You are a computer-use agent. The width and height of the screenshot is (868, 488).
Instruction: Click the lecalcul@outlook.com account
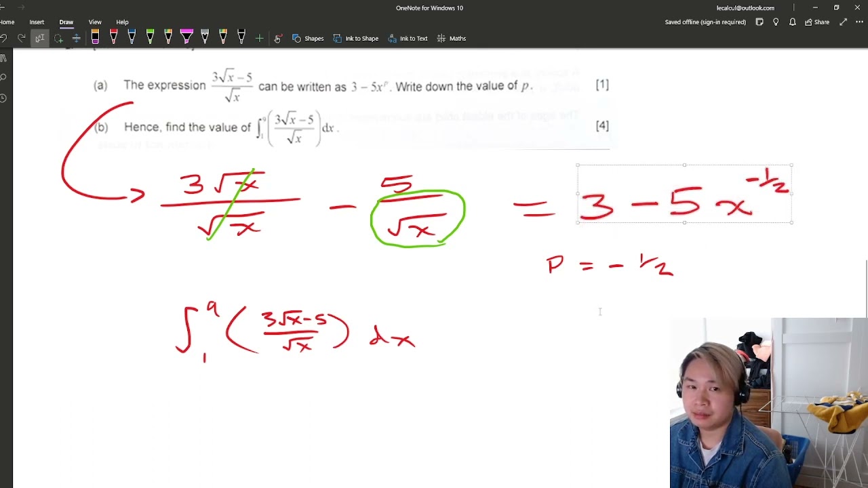point(745,8)
